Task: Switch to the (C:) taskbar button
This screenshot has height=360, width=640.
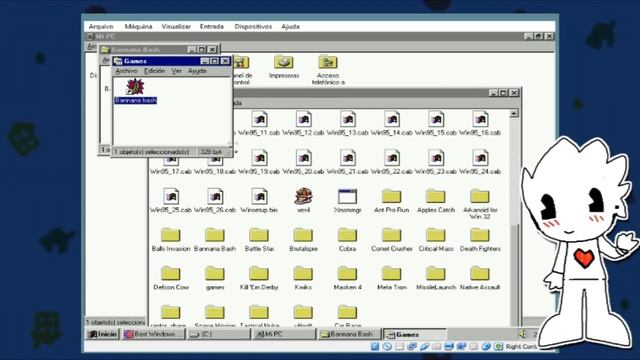Action: [219, 334]
